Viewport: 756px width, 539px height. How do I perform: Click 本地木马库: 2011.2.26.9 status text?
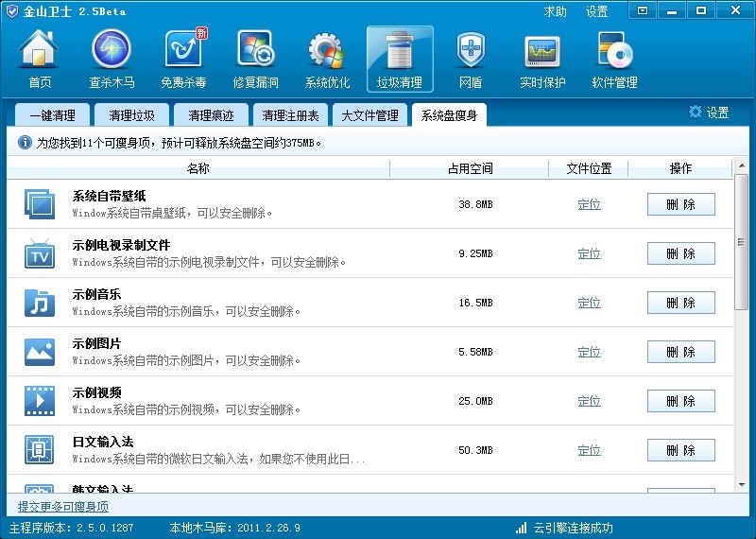[x=234, y=528]
